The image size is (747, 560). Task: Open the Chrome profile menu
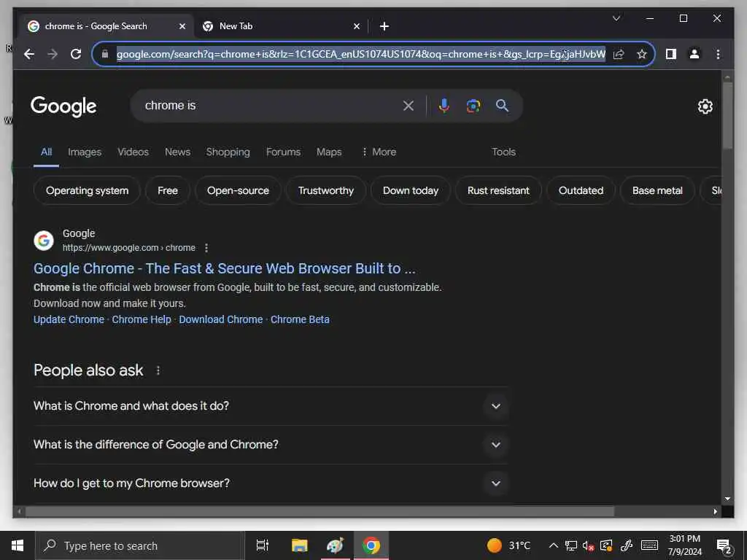pyautogui.click(x=694, y=54)
